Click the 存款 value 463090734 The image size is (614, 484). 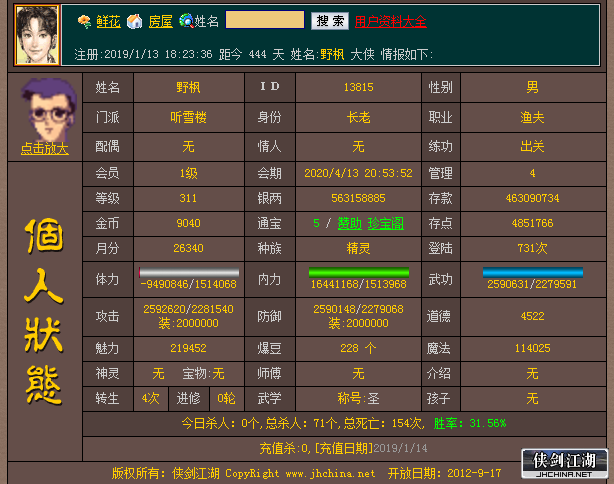point(533,199)
